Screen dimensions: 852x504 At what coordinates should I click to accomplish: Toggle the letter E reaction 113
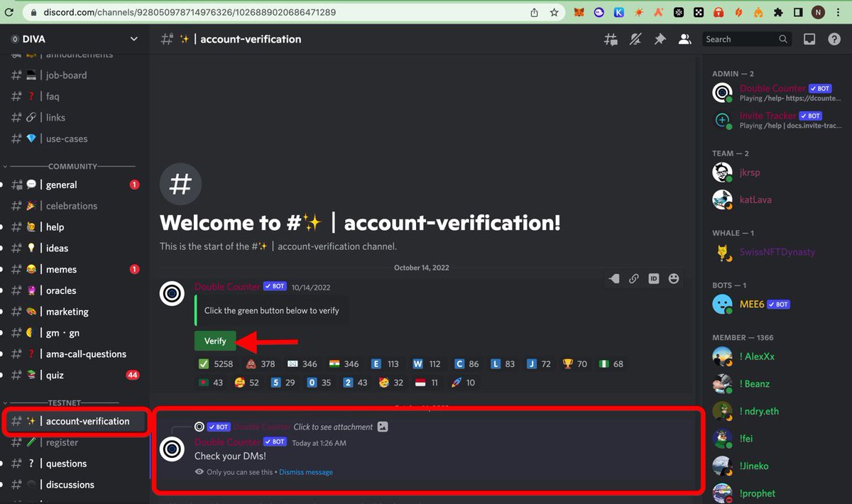coord(386,364)
